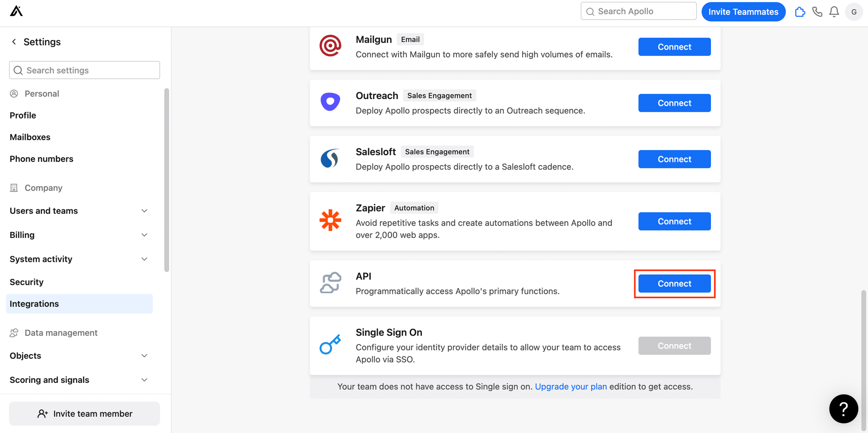868x433 pixels.
Task: Click the Mailgun logo icon
Action: point(330,46)
